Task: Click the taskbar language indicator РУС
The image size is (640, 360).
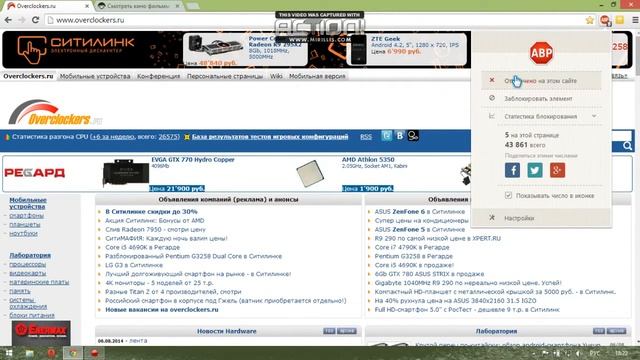Action: (x=595, y=353)
